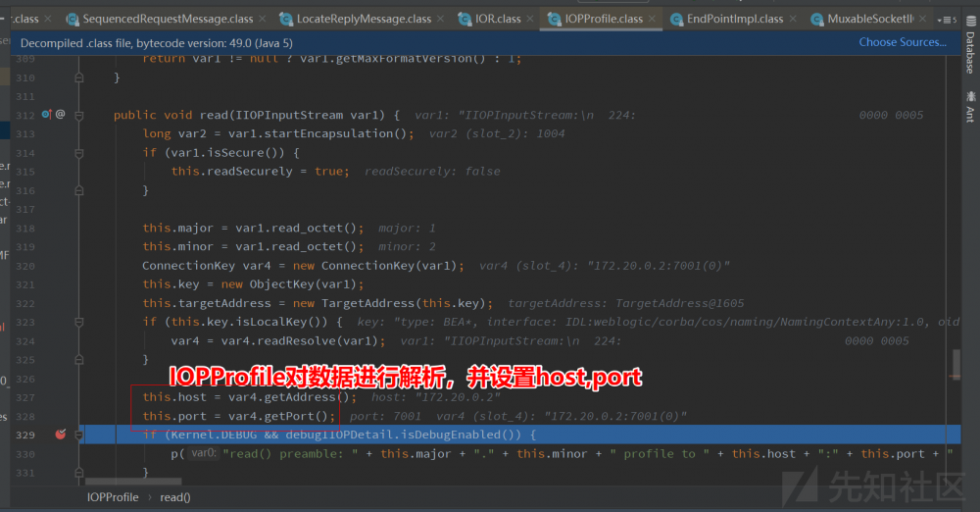Switch to SequencedRequestMessage.class tab
Image resolution: width=980 pixels, height=512 pixels.
(168, 19)
